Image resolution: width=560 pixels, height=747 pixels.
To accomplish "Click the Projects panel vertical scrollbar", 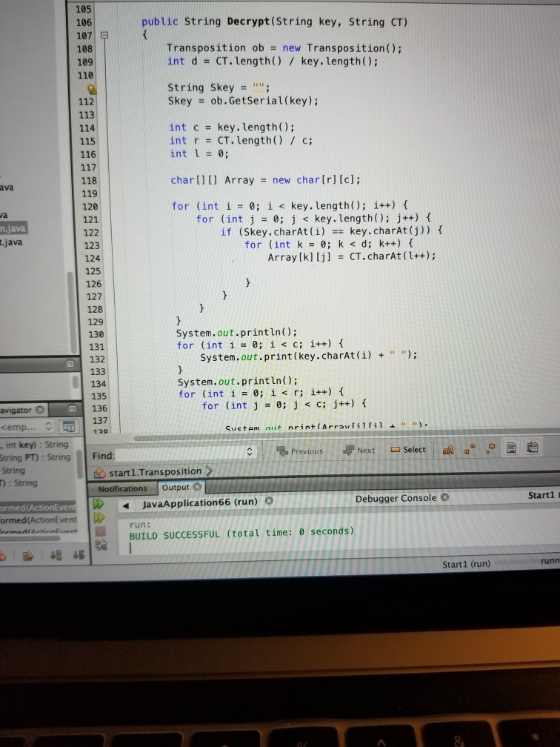I will coord(71,311).
